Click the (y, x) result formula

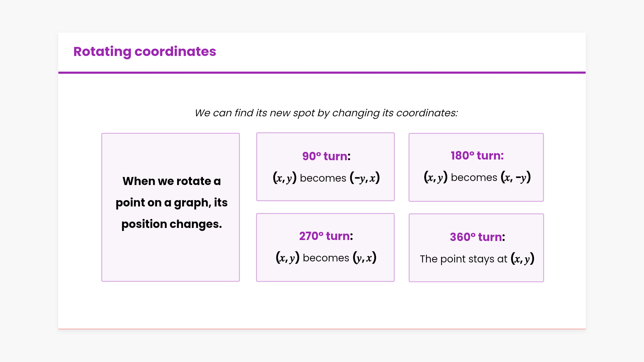(365, 258)
